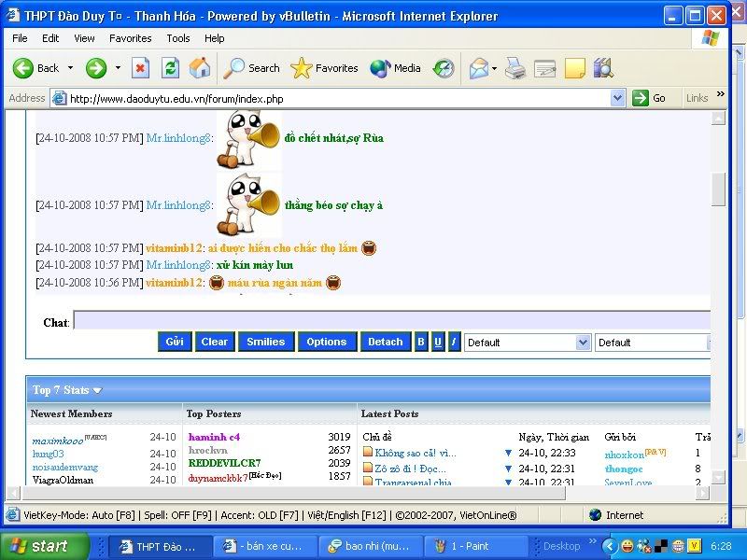The image size is (747, 560).
Task: Toggle underline U formatting in chat
Action: [x=437, y=343]
